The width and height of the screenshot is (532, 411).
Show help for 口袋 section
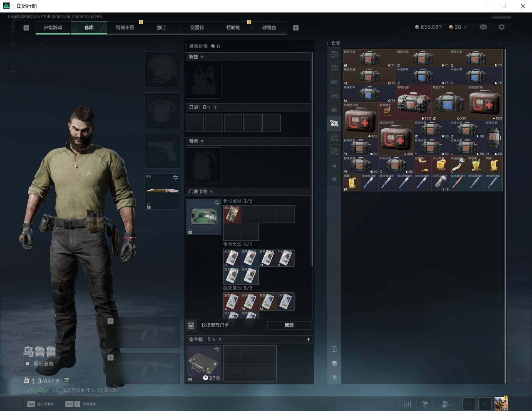pyautogui.click(x=215, y=107)
